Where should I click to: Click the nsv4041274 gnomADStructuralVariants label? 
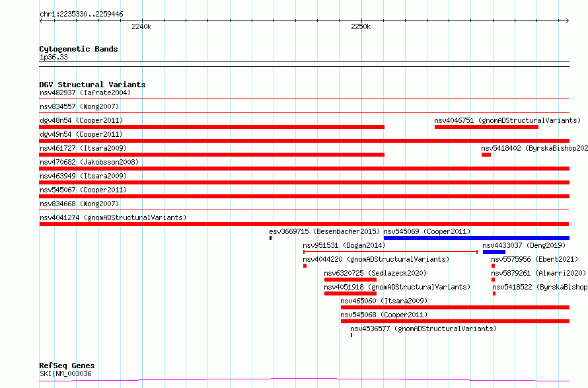tap(113, 217)
